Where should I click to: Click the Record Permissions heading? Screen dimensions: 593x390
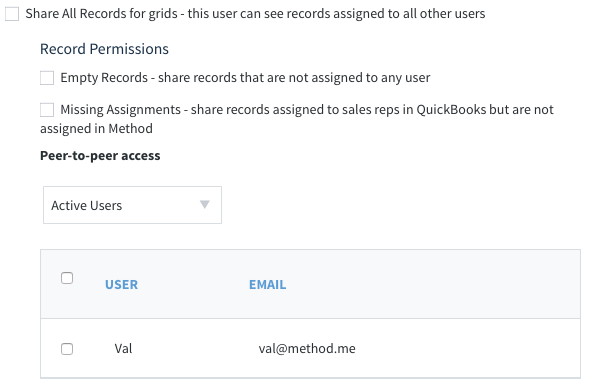(x=104, y=49)
